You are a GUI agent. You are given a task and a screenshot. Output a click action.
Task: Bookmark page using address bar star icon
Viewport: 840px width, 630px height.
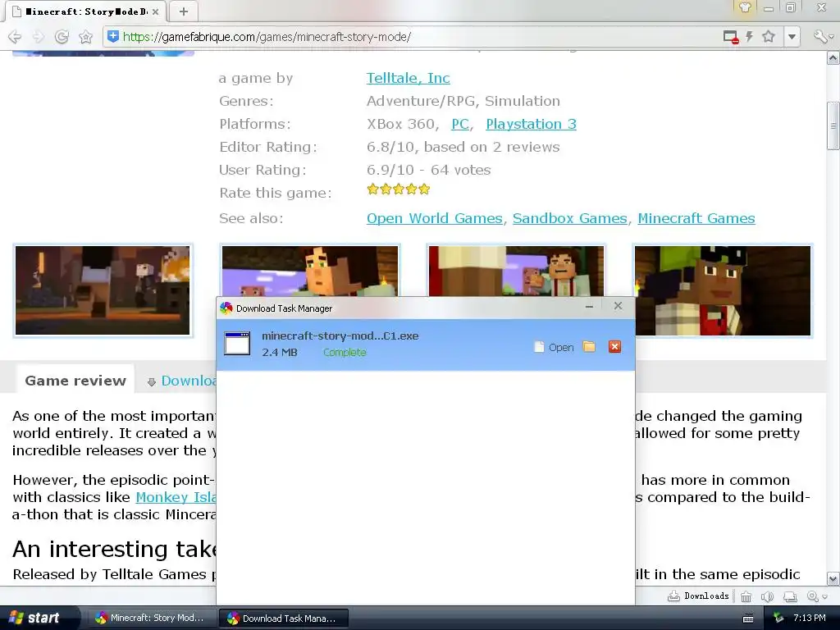pyautogui.click(x=769, y=36)
